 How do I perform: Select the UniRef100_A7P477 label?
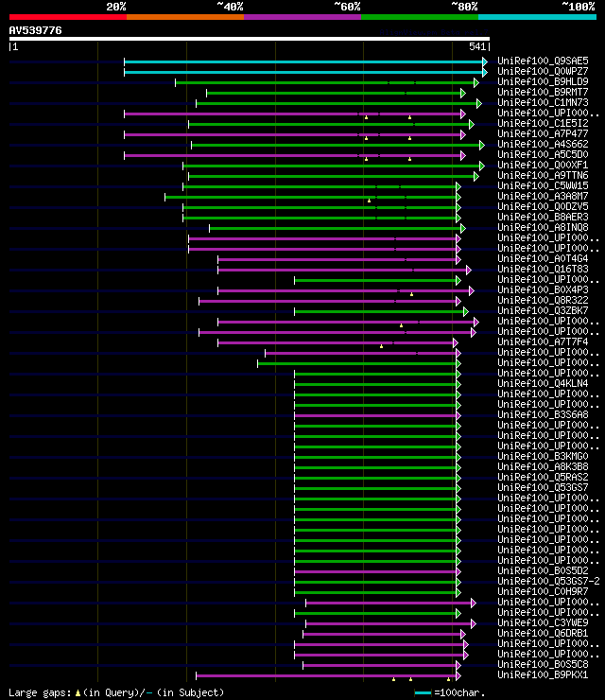(x=543, y=133)
